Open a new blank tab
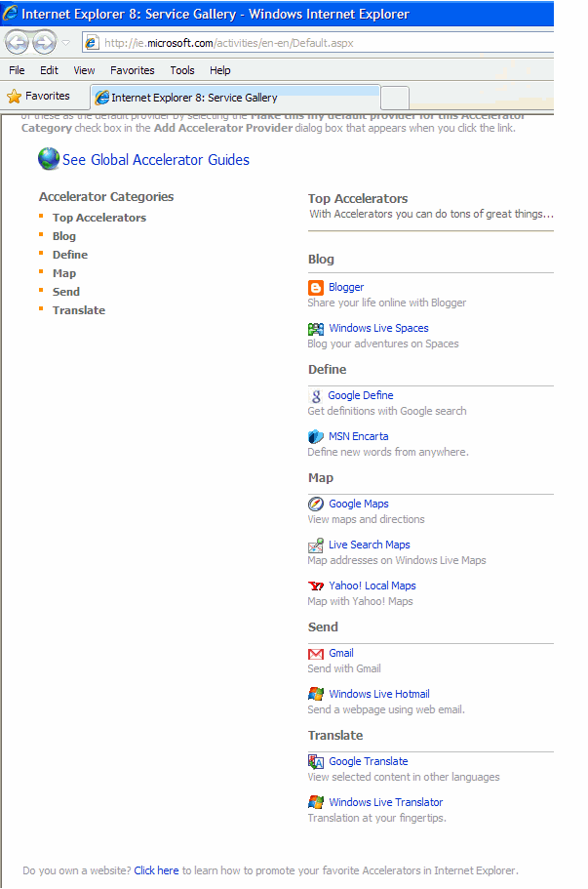Image resolution: width=588 pixels, height=889 pixels. click(x=395, y=99)
